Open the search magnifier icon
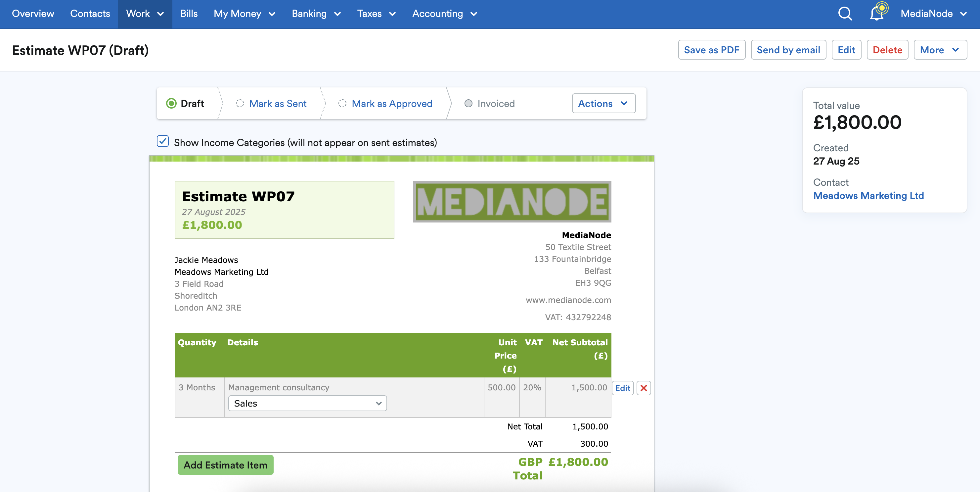This screenshot has width=980, height=492. pos(845,14)
